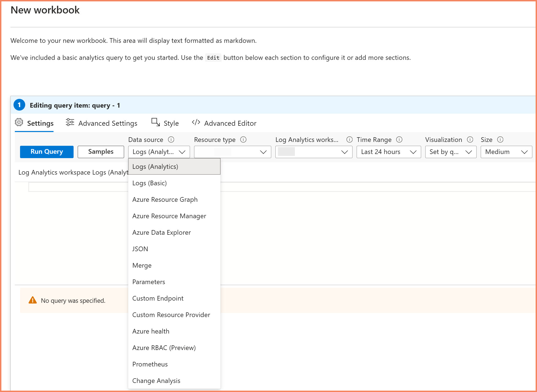Click the Visualization info icon

click(470, 139)
